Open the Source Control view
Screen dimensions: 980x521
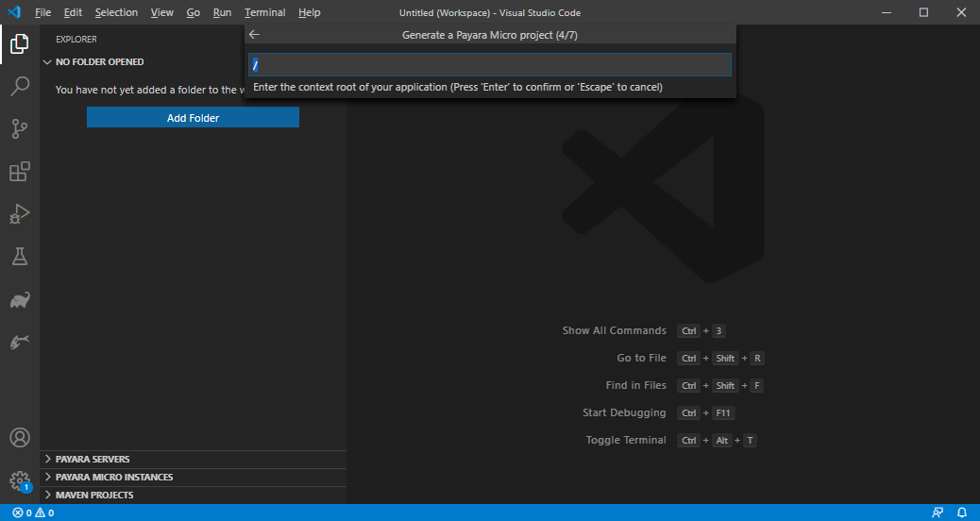(x=19, y=129)
